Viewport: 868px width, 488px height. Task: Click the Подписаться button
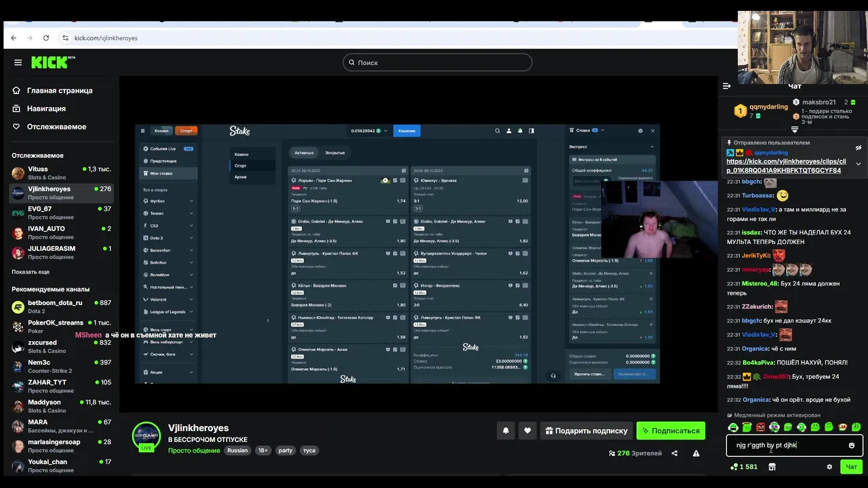coord(671,430)
